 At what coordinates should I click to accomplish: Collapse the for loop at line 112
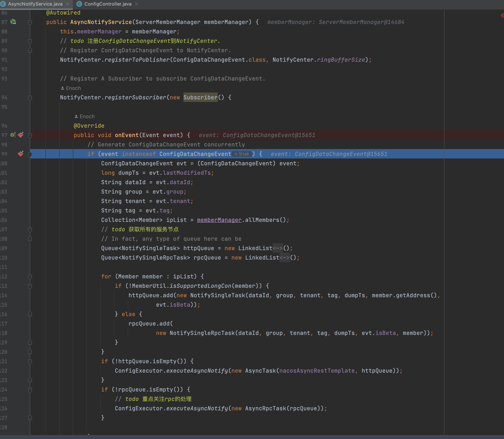click(30, 277)
